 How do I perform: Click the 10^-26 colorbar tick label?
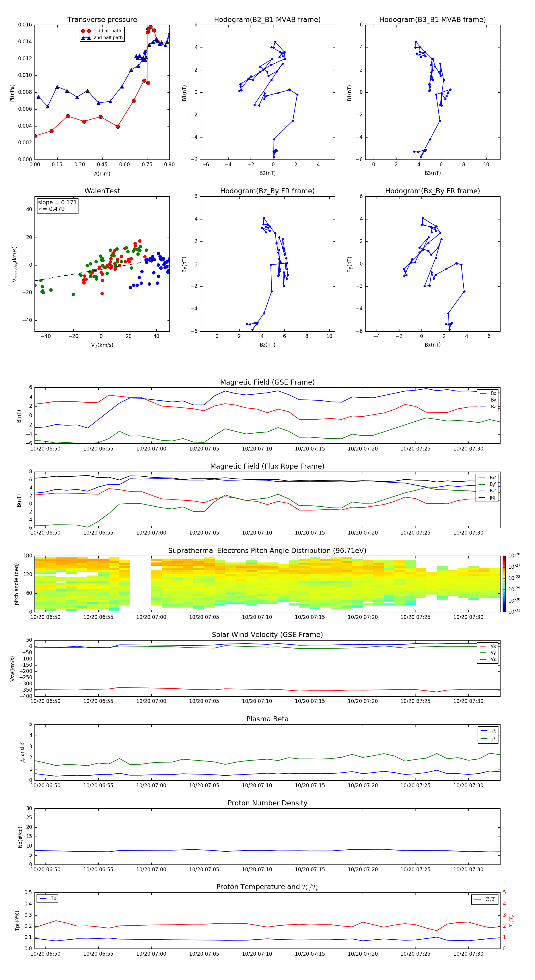(x=514, y=555)
